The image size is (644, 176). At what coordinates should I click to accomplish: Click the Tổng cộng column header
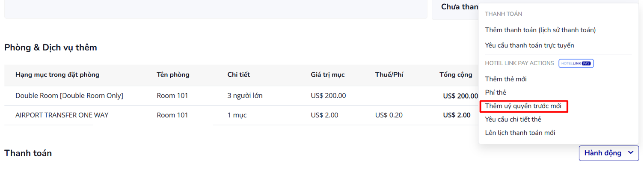pos(456,75)
